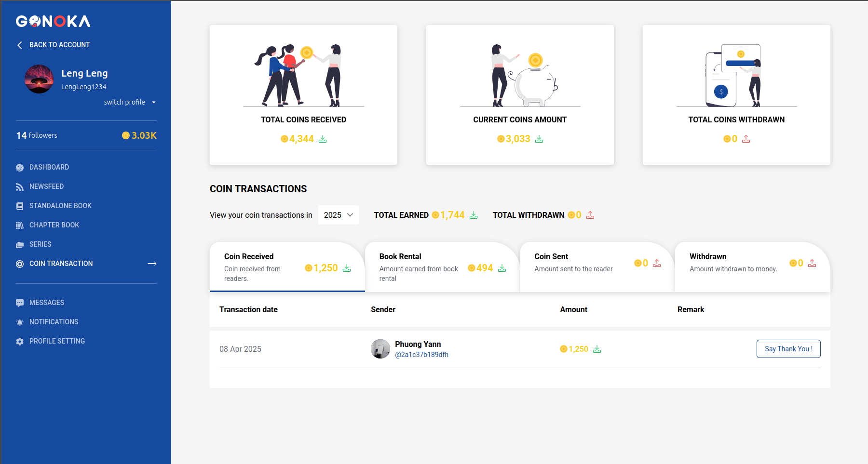Click the Newsfeed RSS icon
The image size is (868, 464).
coord(20,187)
